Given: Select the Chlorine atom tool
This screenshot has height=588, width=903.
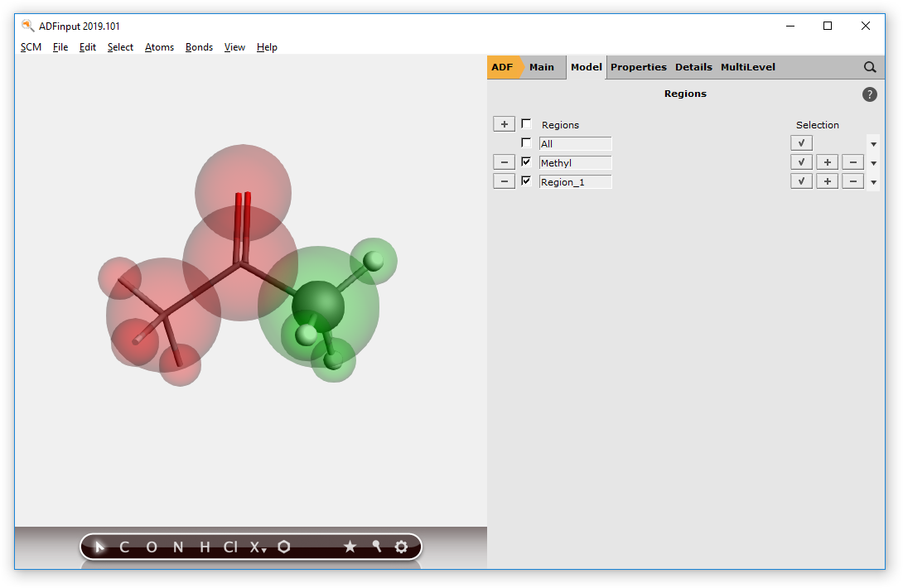Looking at the screenshot, I should tap(230, 547).
